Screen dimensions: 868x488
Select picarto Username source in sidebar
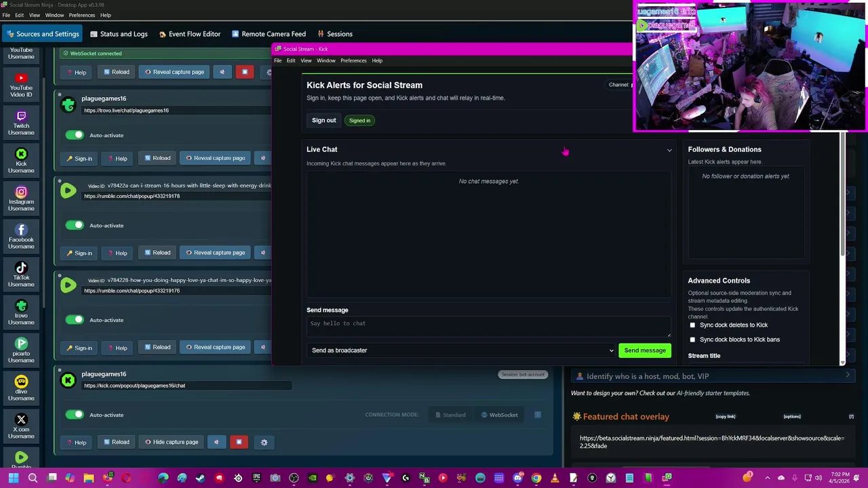coord(21,351)
